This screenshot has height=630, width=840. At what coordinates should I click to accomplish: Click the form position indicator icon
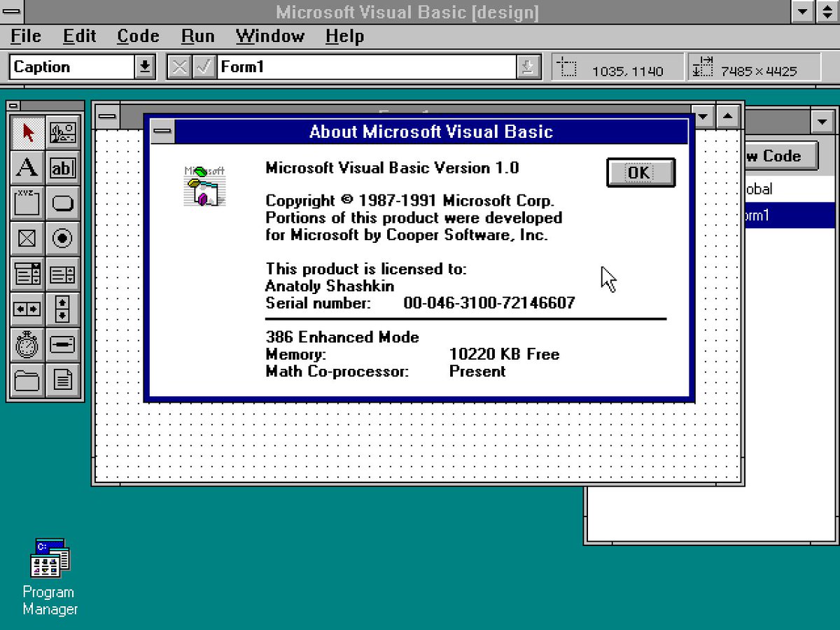coord(567,68)
